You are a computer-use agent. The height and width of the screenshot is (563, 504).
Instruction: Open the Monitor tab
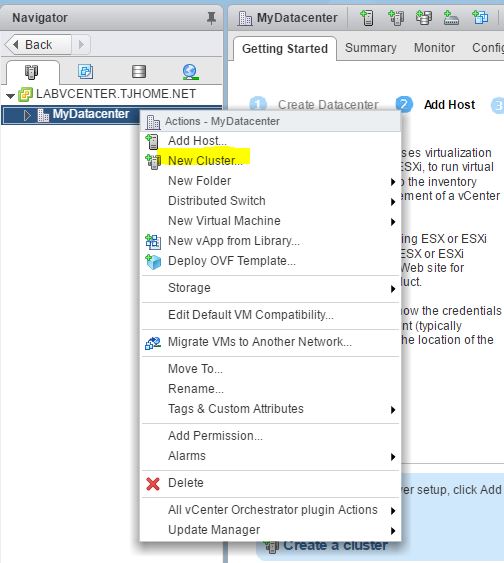pyautogui.click(x=434, y=48)
